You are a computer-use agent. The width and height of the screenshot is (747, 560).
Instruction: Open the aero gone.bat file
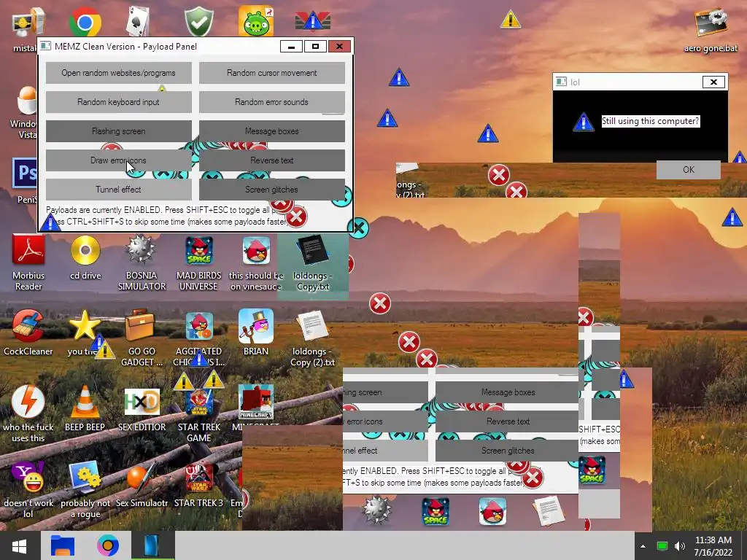pos(711,29)
